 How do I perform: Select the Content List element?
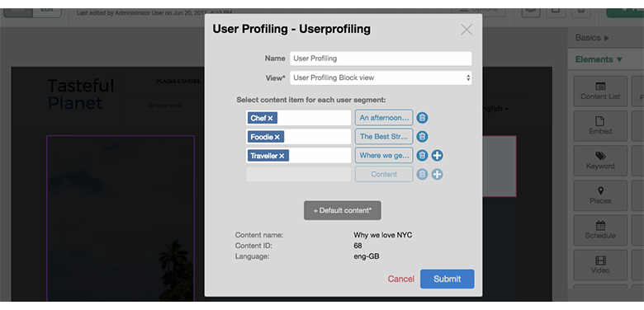600,91
